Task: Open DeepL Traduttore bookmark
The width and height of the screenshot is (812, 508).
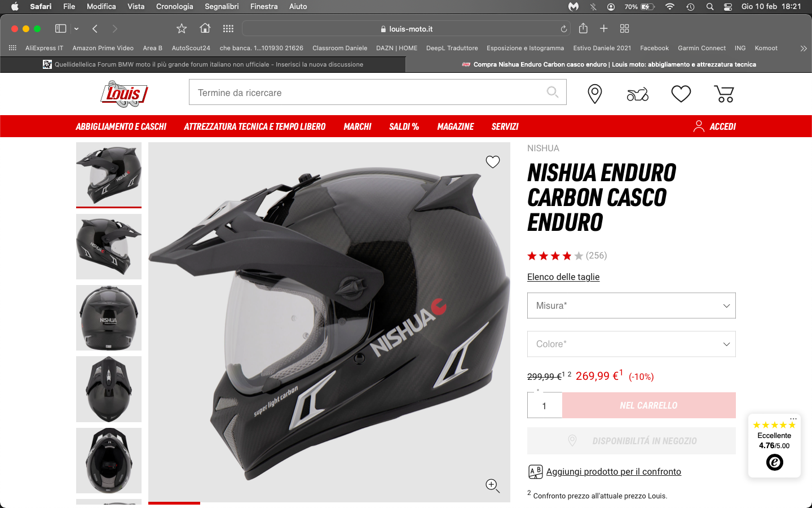Action: pos(452,48)
